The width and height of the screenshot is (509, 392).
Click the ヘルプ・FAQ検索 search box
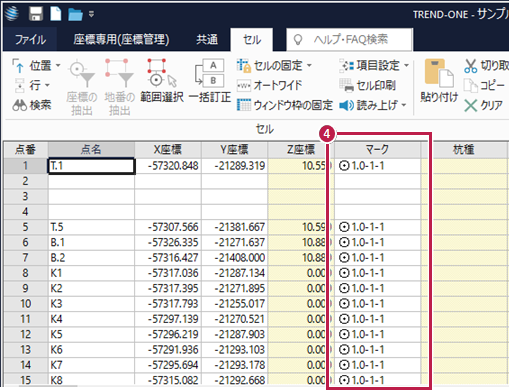click(350, 40)
